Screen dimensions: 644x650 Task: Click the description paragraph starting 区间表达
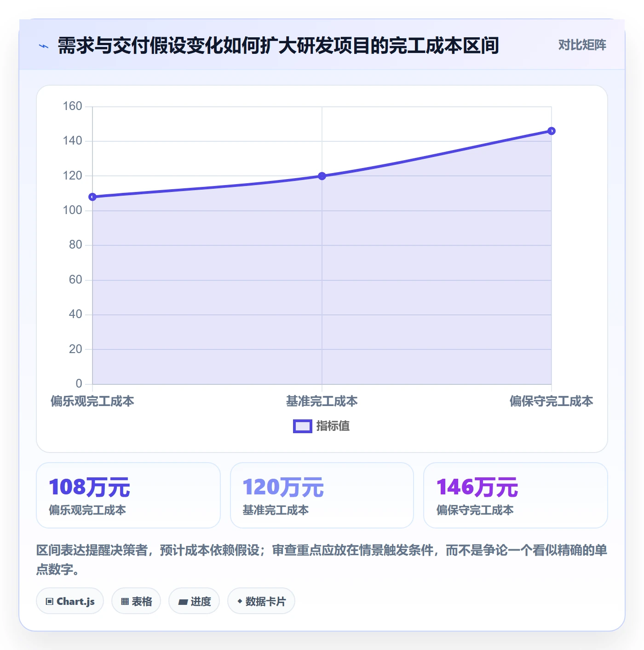[322, 560]
